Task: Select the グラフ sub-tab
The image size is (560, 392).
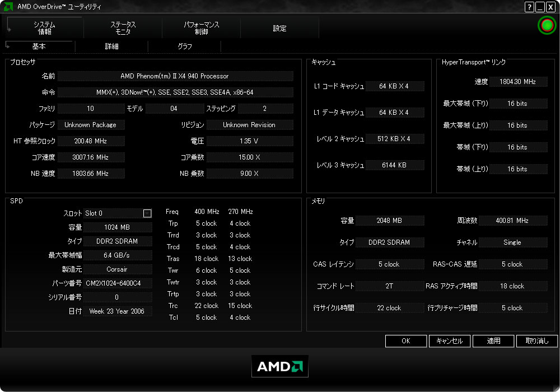Action: [x=185, y=46]
